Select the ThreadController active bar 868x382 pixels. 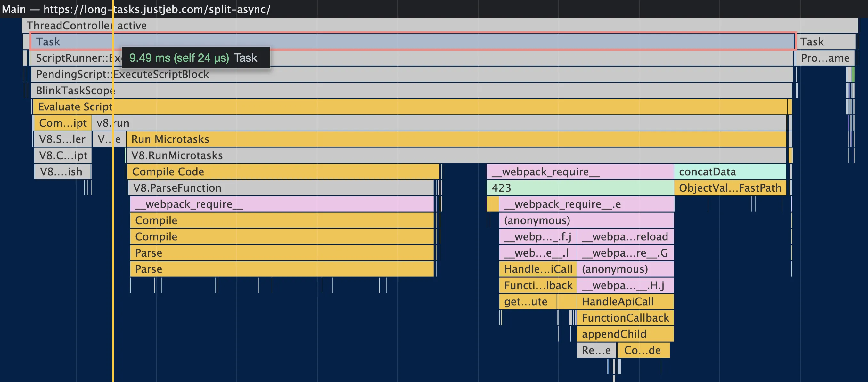[x=440, y=26]
